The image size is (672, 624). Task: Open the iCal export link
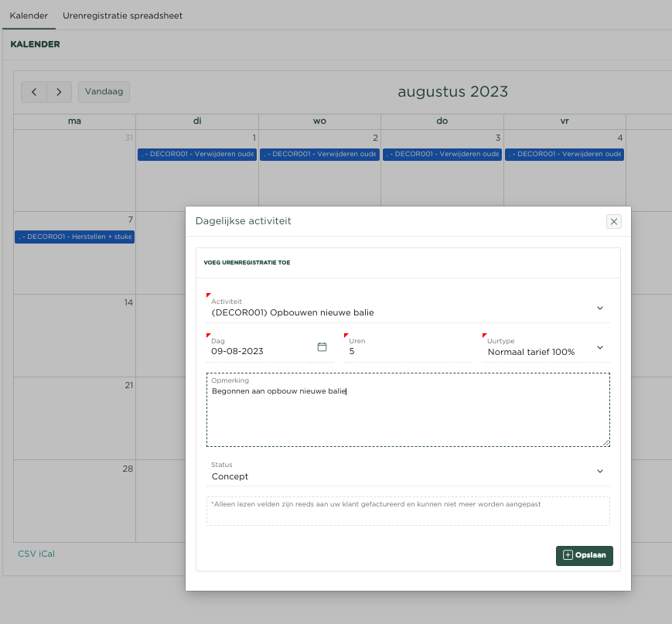pos(46,554)
